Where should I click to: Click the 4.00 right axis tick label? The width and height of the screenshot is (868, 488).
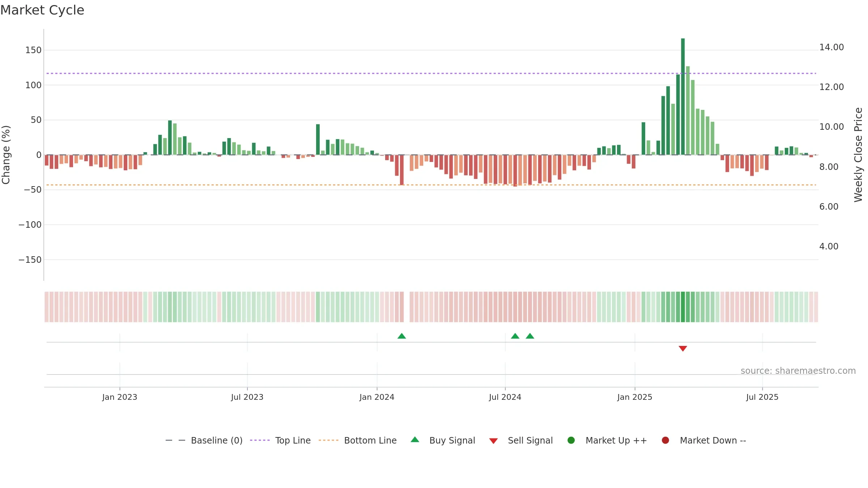coord(829,247)
